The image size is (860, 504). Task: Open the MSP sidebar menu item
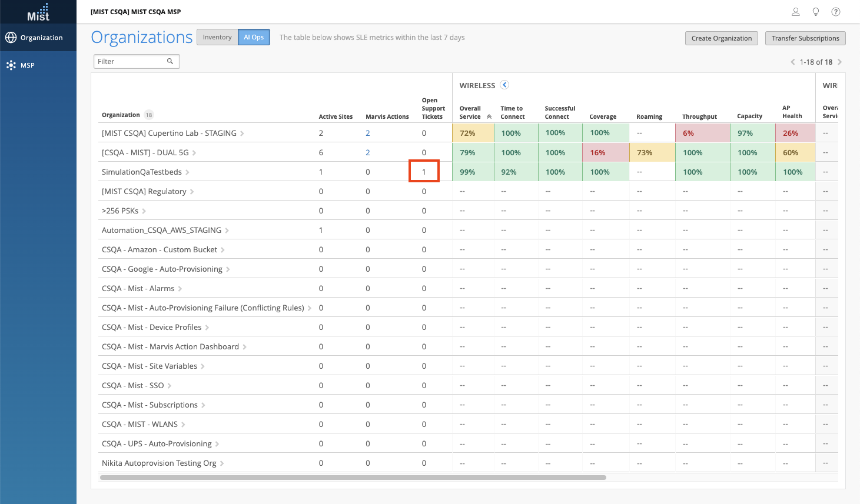[x=38, y=65]
